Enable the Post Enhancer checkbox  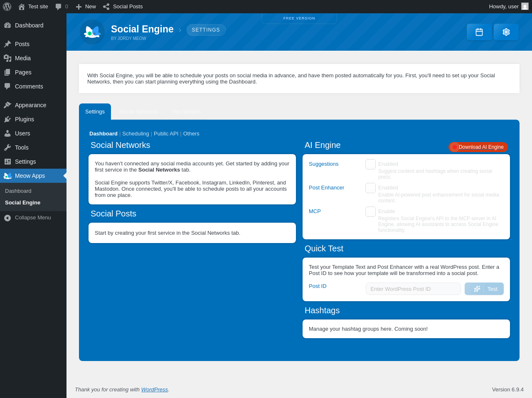(x=371, y=188)
